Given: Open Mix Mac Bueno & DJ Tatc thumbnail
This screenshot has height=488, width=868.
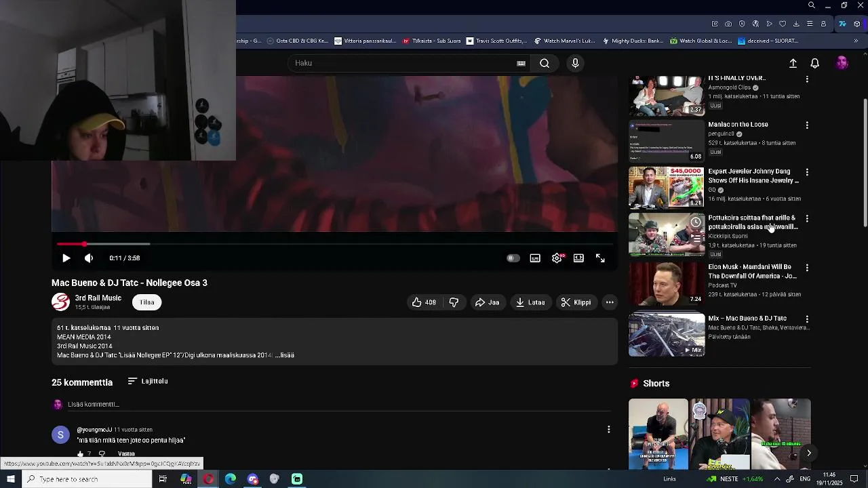Looking at the screenshot, I should (x=667, y=335).
